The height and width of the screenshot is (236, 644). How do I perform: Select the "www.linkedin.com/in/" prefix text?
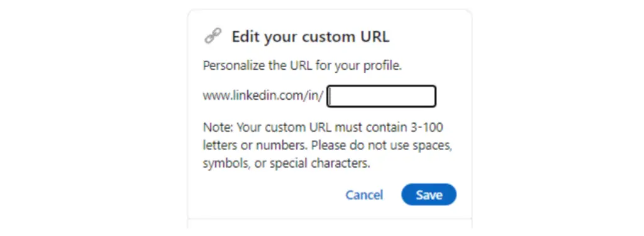point(264,96)
